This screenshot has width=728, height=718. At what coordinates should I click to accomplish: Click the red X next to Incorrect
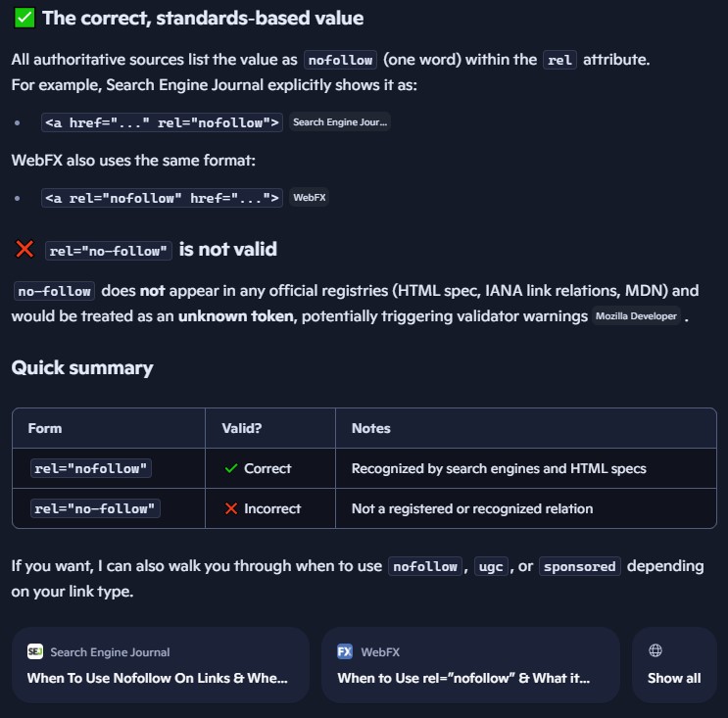(x=231, y=508)
